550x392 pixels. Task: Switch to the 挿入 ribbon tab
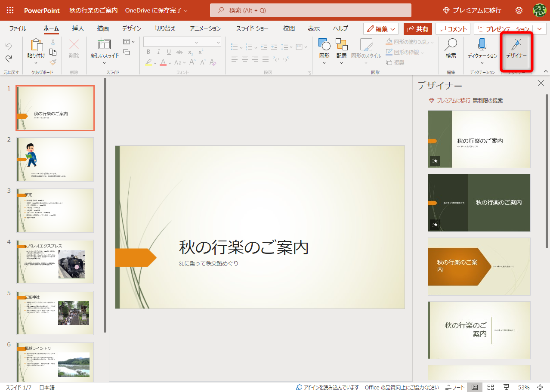(x=77, y=28)
